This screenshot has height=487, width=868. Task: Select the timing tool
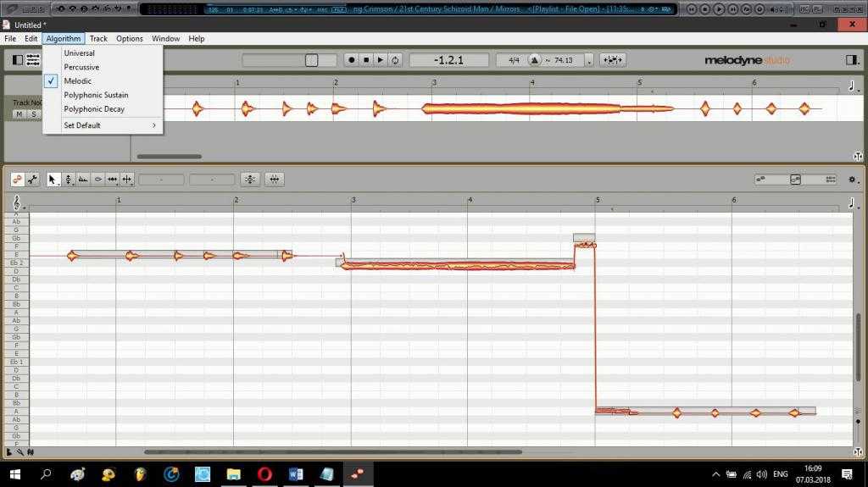112,180
